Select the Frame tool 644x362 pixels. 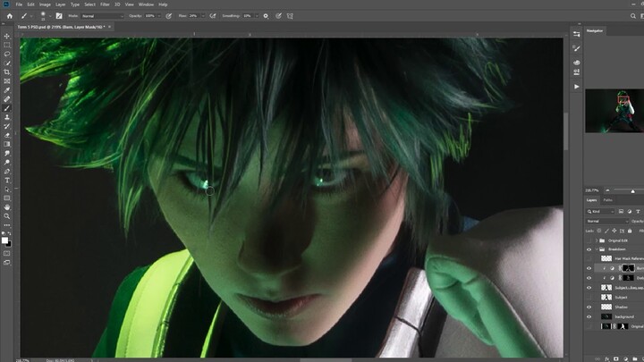7,81
